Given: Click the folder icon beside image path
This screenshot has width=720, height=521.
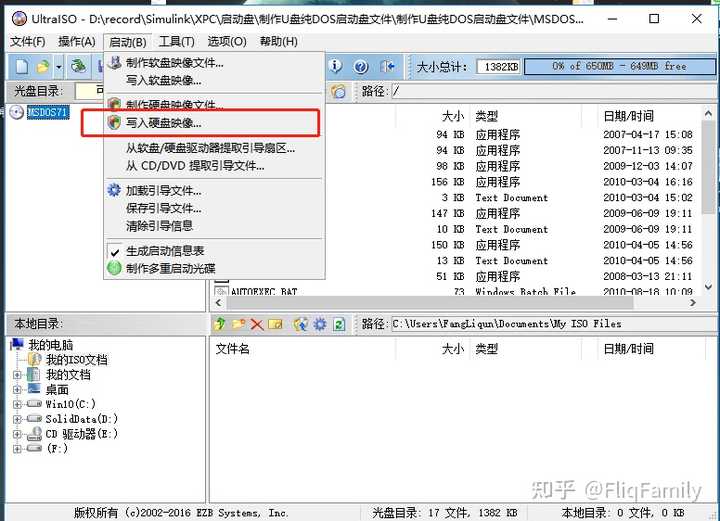Looking at the screenshot, I should click(338, 91).
